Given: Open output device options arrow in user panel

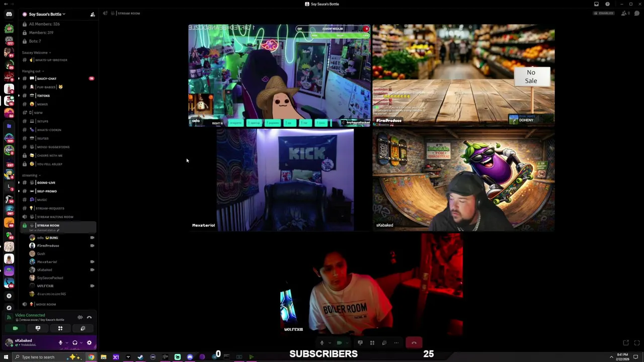Looking at the screenshot, I should pyautogui.click(x=81, y=343).
